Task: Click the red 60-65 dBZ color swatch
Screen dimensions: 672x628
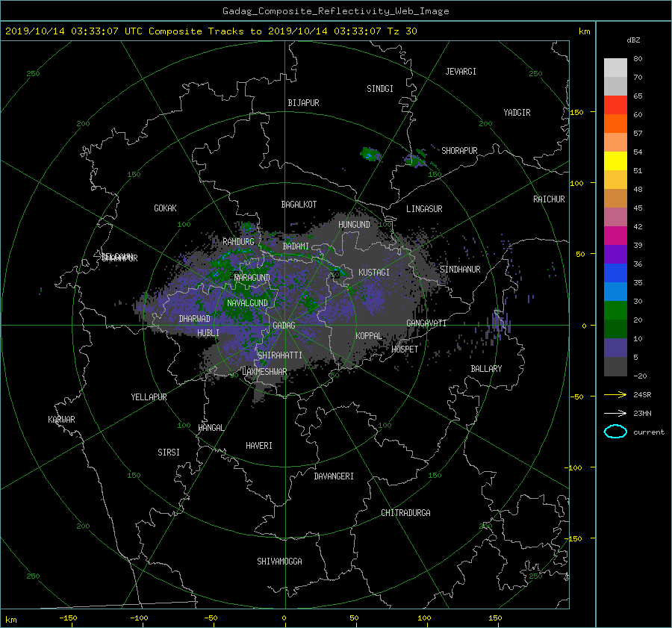Action: point(615,105)
